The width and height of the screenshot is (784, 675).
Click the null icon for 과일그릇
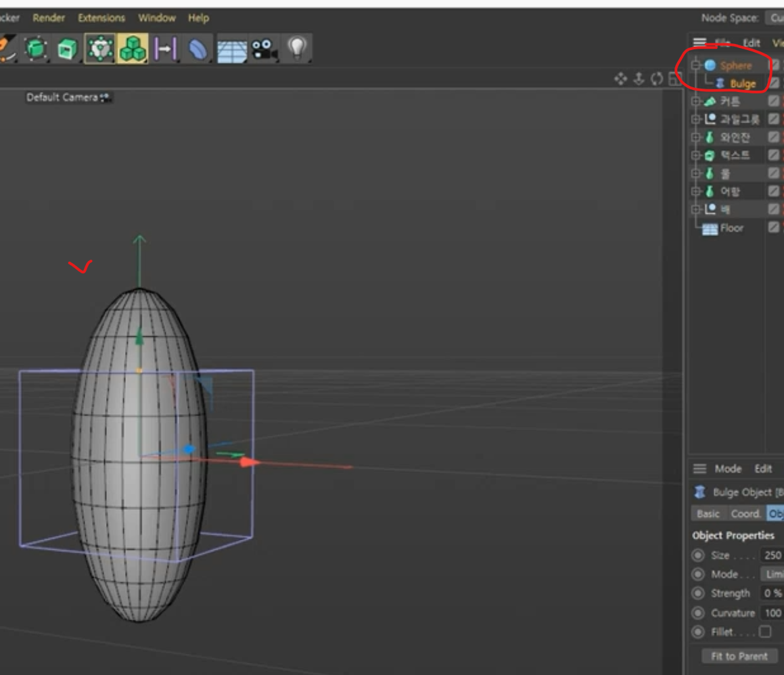tap(710, 119)
